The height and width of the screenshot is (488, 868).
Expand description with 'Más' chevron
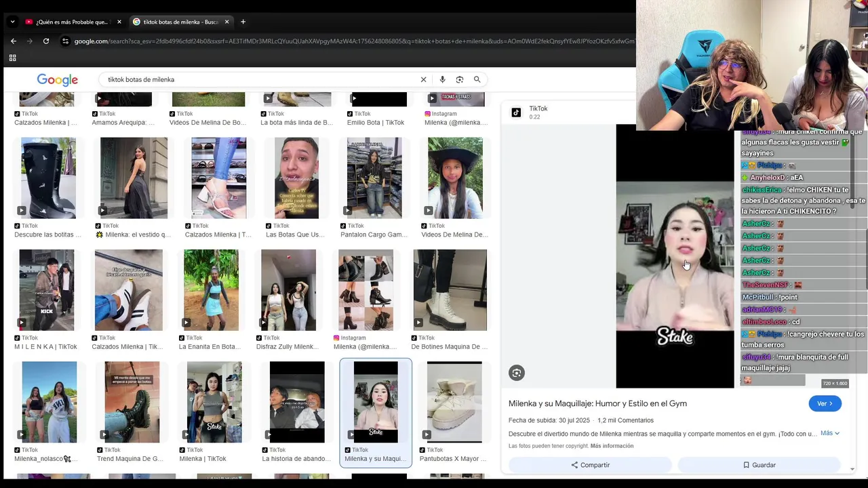(x=830, y=433)
